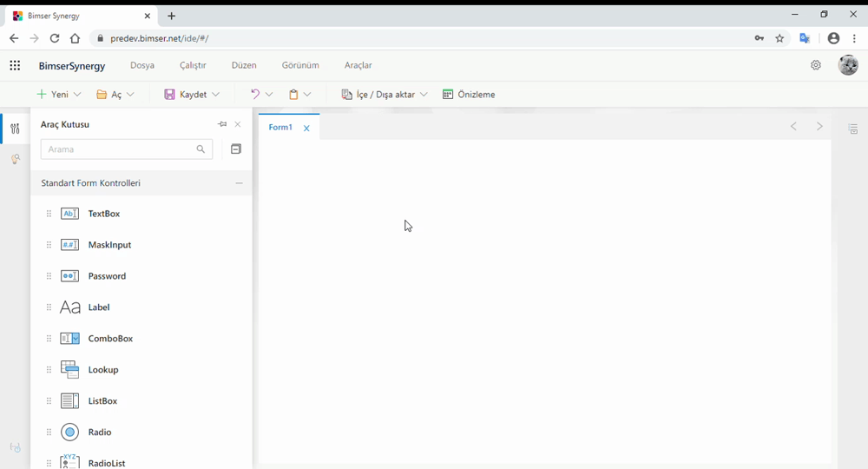Screen dimensions: 868x469
Task: Open the app launcher grid icon
Action: 15,65
